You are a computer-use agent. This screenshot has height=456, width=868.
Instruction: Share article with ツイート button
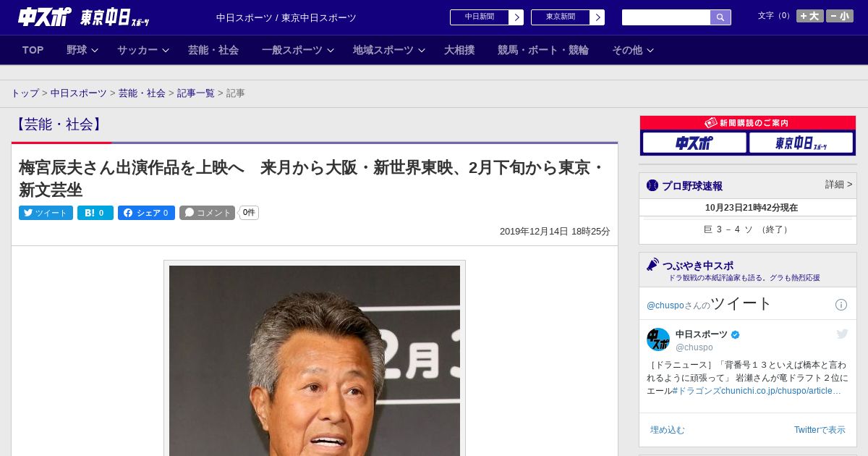[x=46, y=213]
